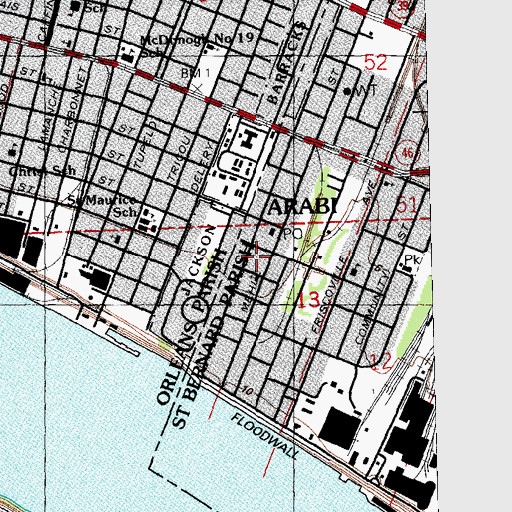Click the PO post office label
Viewport: 512px width, 512px height.
(292, 234)
